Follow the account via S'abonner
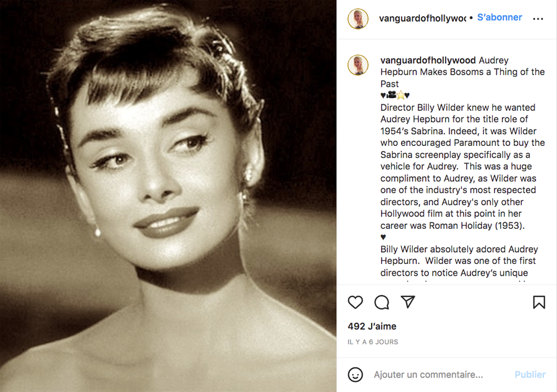The image size is (557, 392). coord(500,17)
